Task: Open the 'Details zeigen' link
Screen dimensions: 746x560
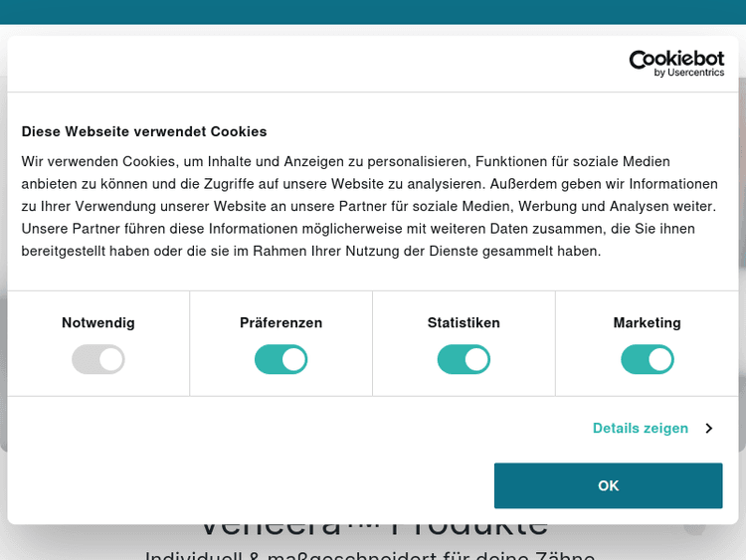Action: click(x=641, y=428)
